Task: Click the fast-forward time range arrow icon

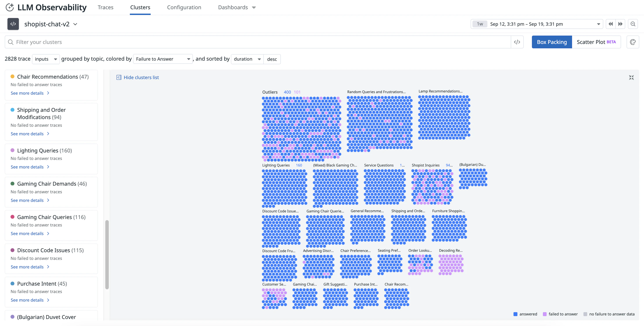Action: [x=620, y=24]
